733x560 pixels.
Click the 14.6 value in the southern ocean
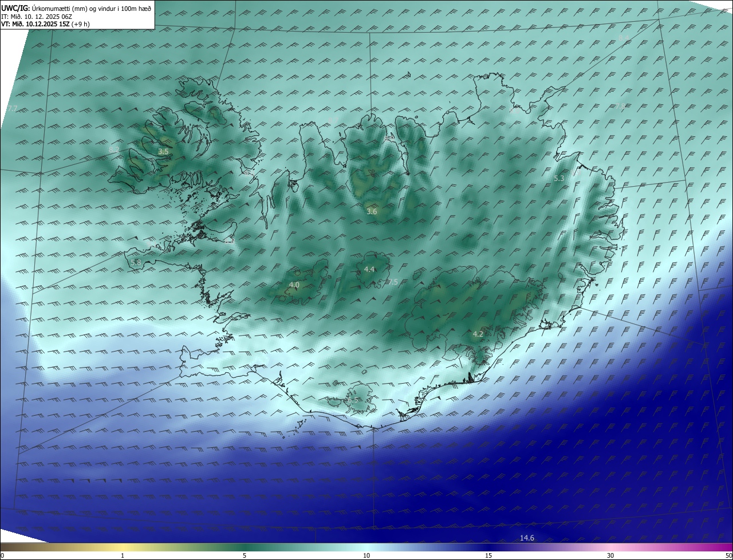coord(527,538)
